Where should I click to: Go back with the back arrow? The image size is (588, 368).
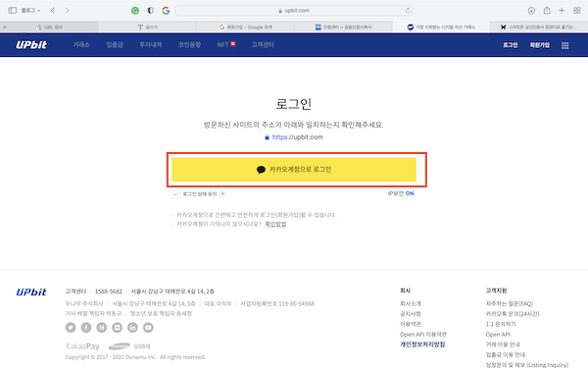(x=53, y=11)
